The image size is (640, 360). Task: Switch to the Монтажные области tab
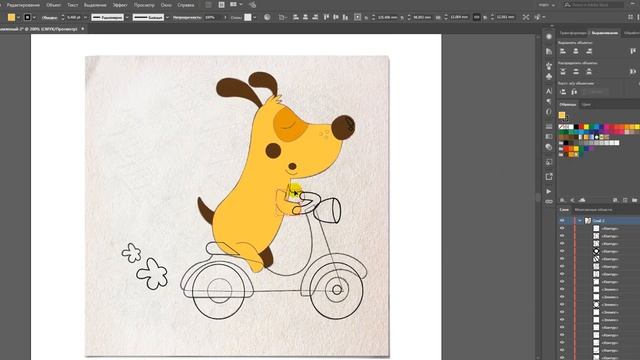point(593,210)
